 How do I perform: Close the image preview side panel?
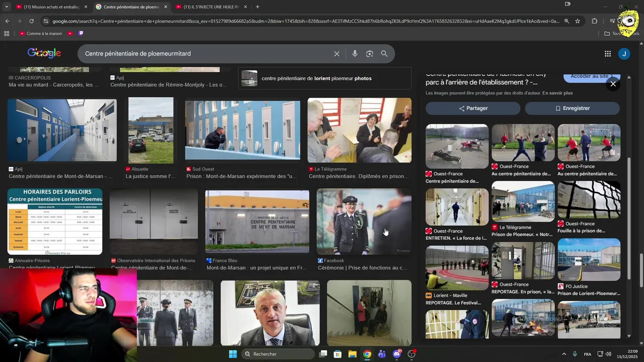613,84
